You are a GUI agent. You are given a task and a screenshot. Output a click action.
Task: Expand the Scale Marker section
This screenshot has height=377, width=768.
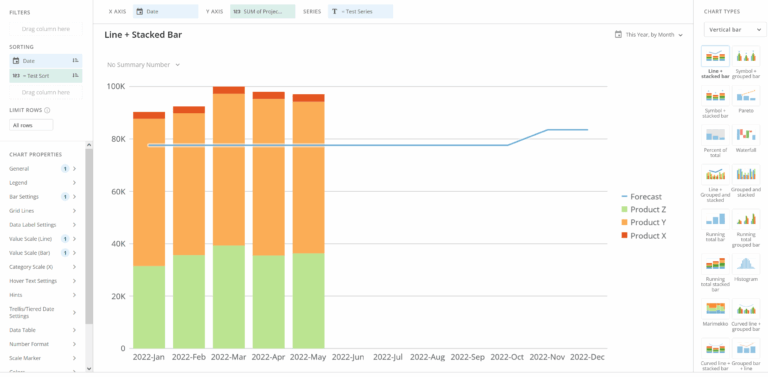(43, 358)
